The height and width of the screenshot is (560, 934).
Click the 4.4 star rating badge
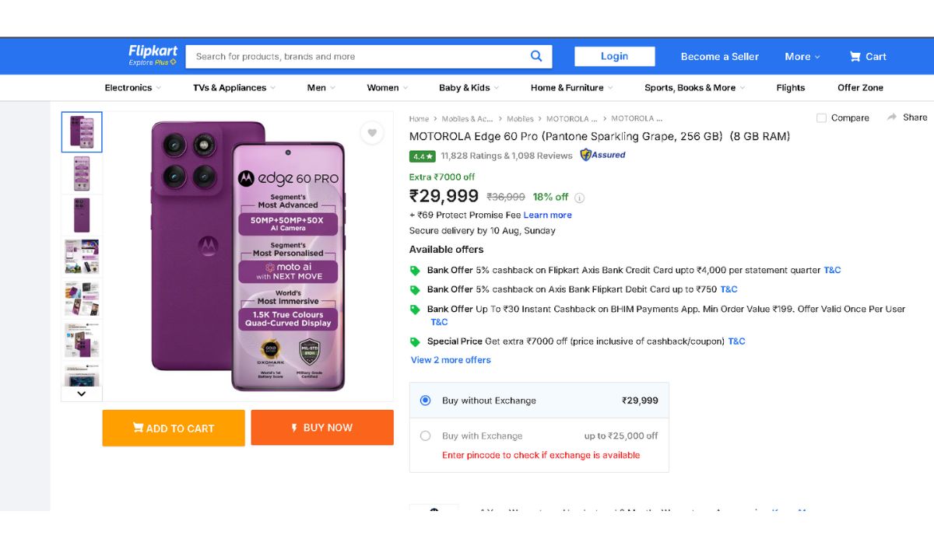[x=422, y=156]
